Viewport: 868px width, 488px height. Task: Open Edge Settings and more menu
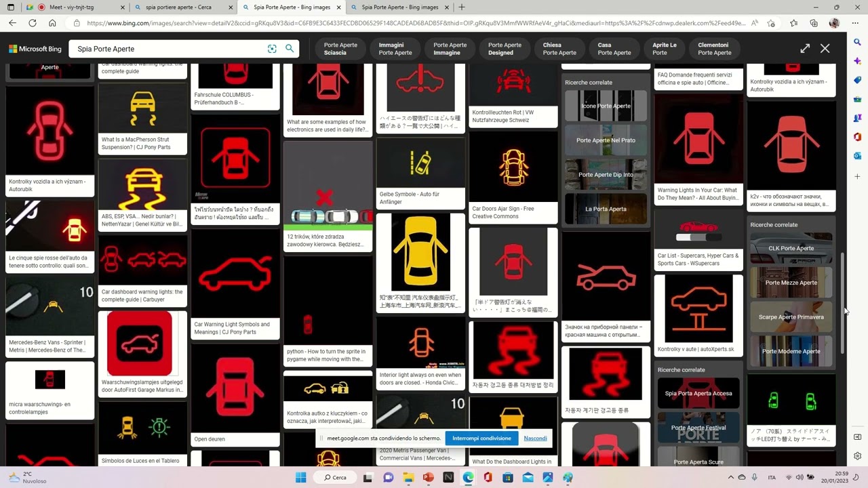(854, 23)
